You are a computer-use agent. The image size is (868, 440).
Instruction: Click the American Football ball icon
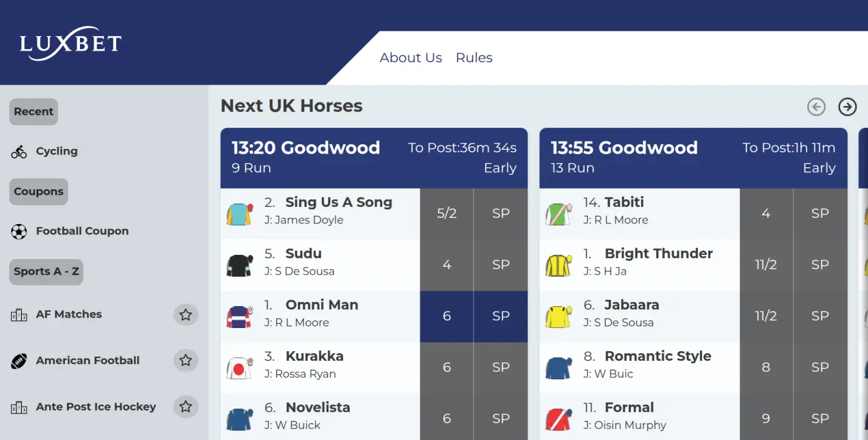pos(19,361)
